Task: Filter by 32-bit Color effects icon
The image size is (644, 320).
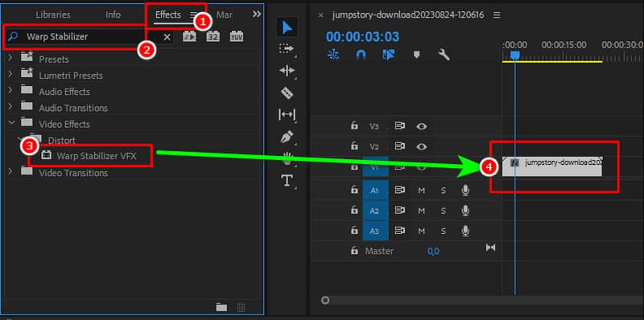Action: pyautogui.click(x=213, y=36)
